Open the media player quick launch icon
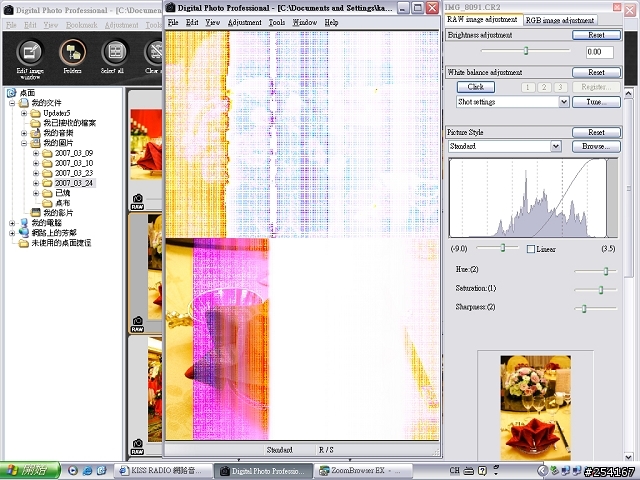640x480 pixels. pos(73,471)
